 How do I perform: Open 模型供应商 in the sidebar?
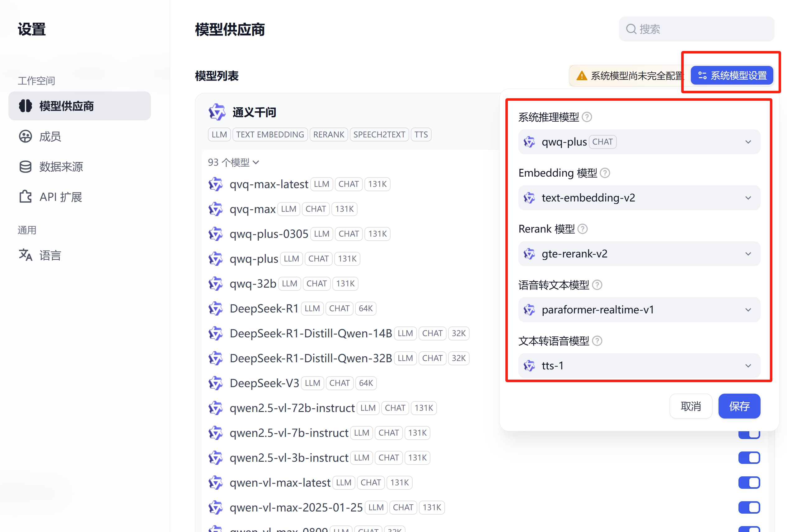80,106
